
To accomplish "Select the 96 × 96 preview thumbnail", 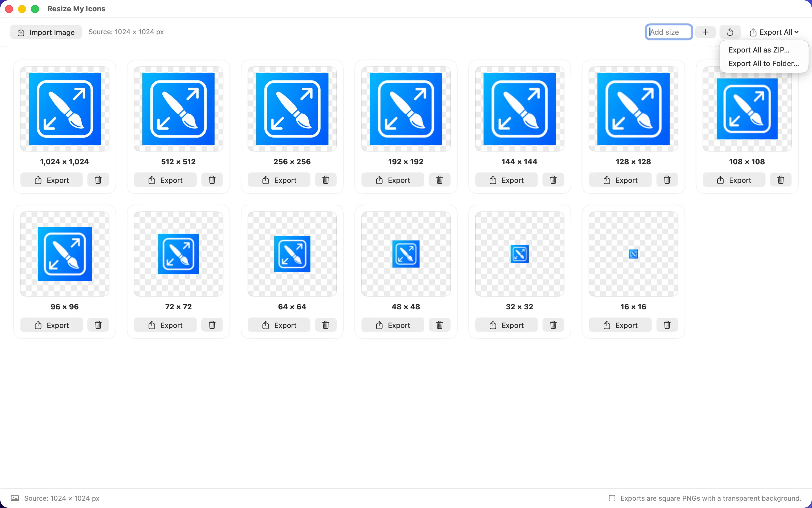I will pos(65,254).
